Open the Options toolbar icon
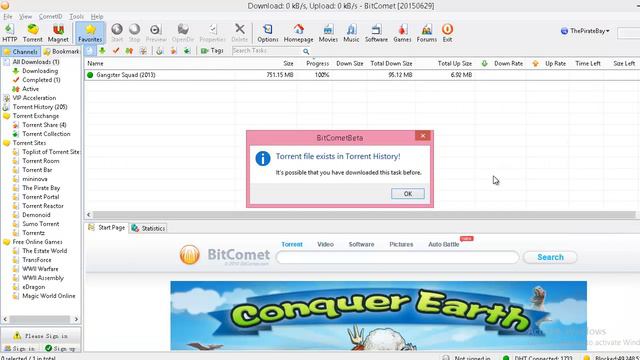Image resolution: width=640 pixels, height=360 pixels. 268,33
